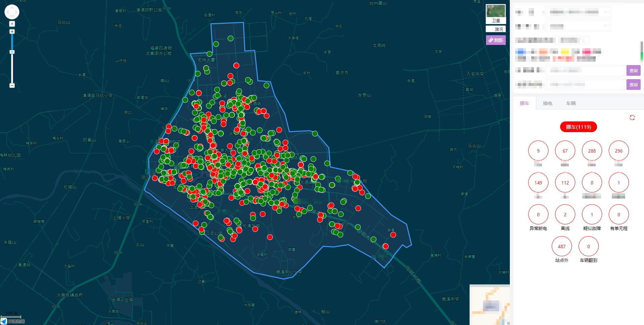Select the 异常断电 filter circle
This screenshot has height=325, width=644.
(538, 215)
